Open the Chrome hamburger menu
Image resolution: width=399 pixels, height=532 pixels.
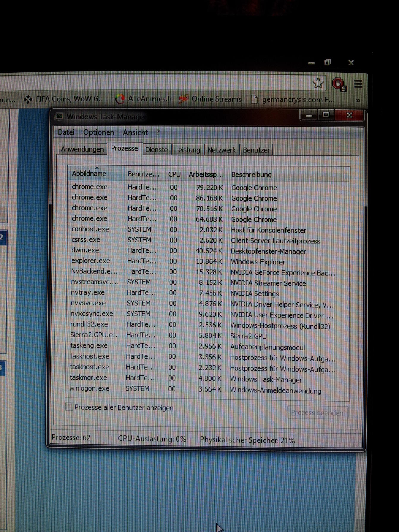pos(358,84)
